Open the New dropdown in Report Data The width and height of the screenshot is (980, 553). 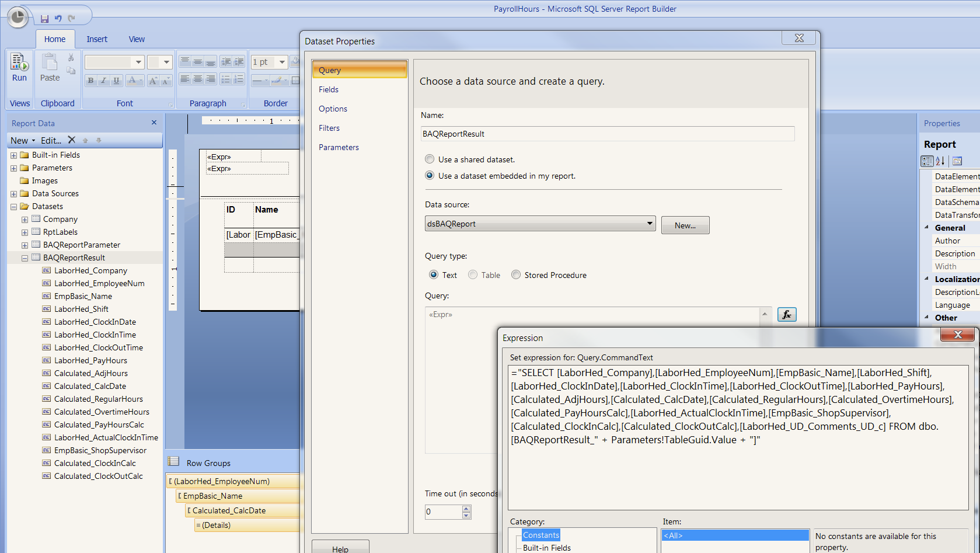[x=23, y=140]
